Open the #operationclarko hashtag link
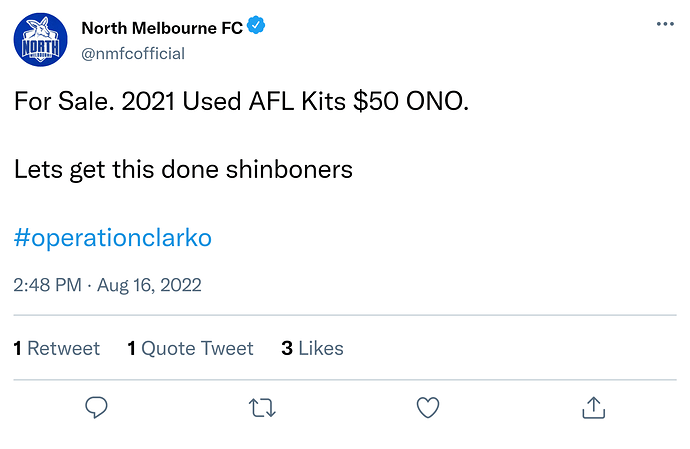Screen dimensions: 690x449 (x=113, y=238)
